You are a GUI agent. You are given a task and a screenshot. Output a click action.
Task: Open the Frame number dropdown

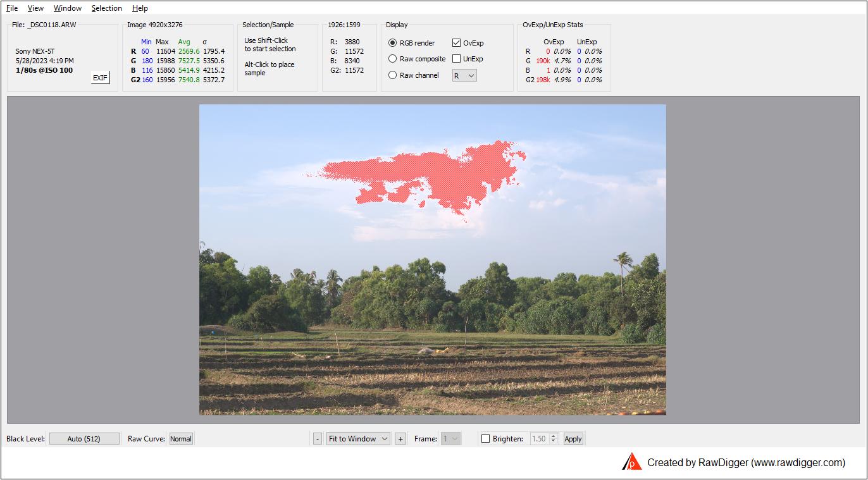450,439
